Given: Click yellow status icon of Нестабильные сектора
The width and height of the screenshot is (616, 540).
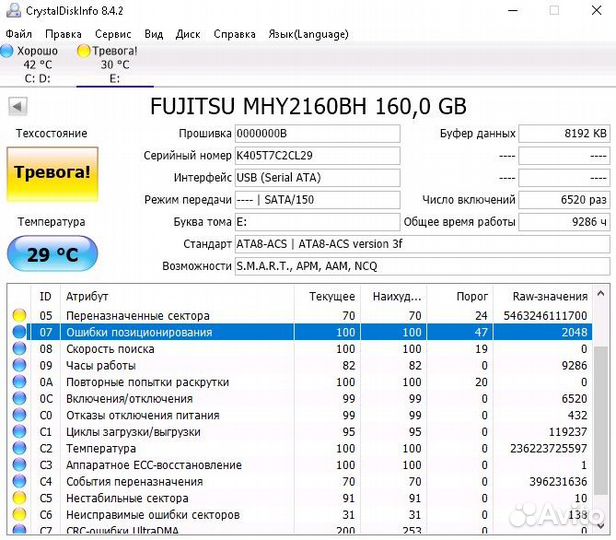Looking at the screenshot, I should coord(19,498).
